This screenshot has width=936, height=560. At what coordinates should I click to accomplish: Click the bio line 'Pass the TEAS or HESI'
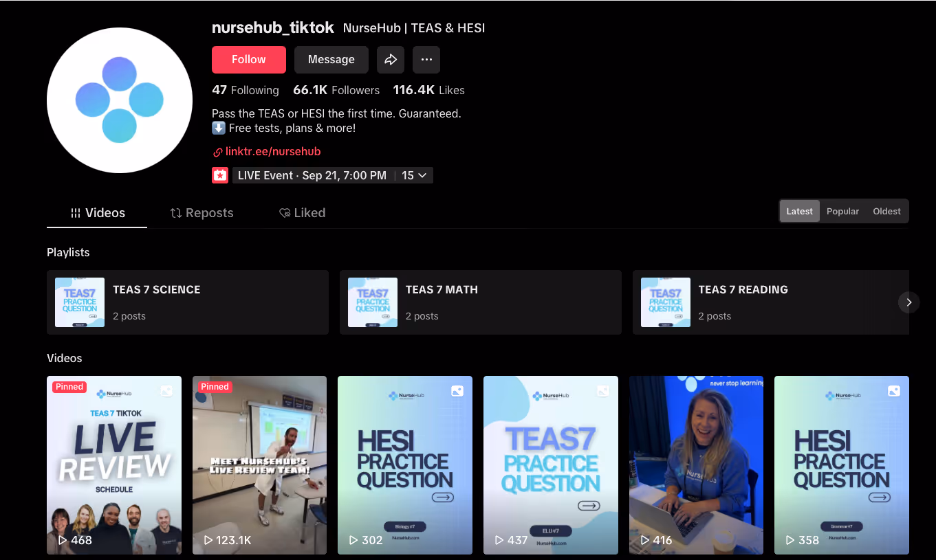[336, 114]
